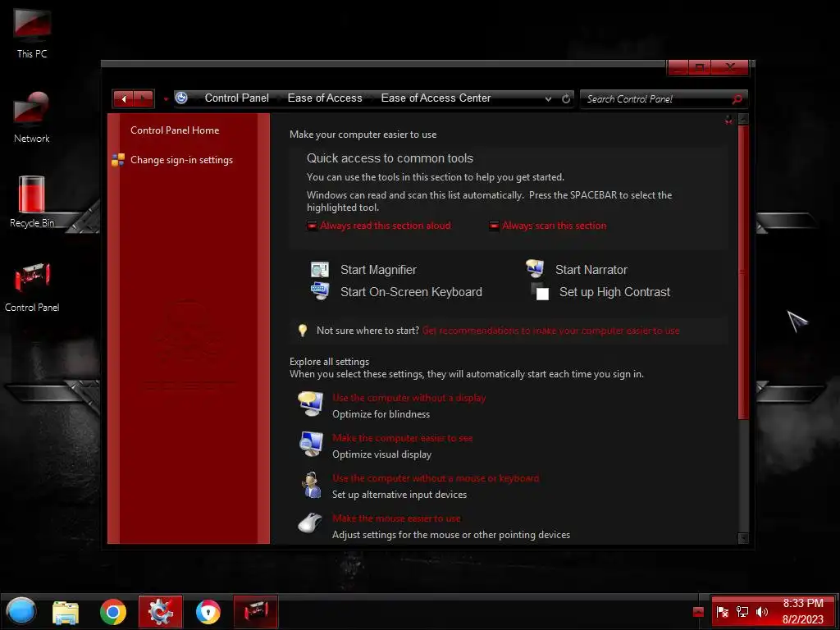This screenshot has height=630, width=840.
Task: Click the refresh icon in address bar
Action: tap(566, 98)
